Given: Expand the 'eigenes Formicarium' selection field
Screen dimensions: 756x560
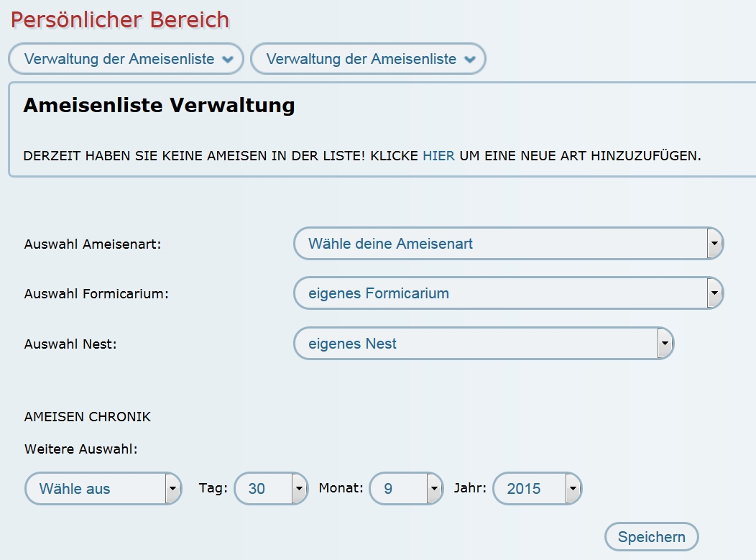Looking at the screenshot, I should pos(499,293).
